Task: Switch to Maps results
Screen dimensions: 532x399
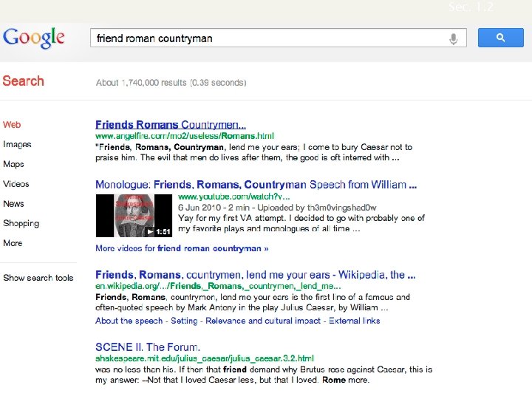Action: (13, 164)
